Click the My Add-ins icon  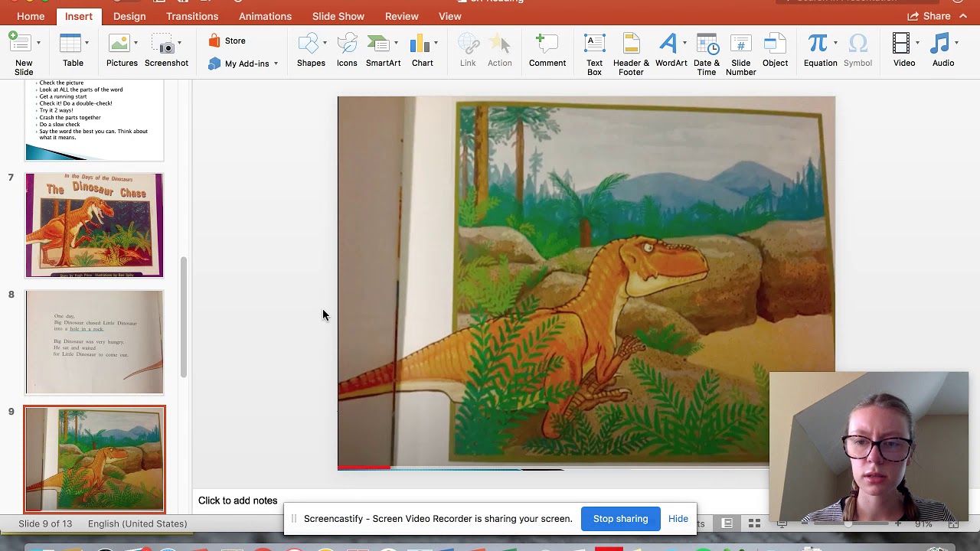(214, 64)
